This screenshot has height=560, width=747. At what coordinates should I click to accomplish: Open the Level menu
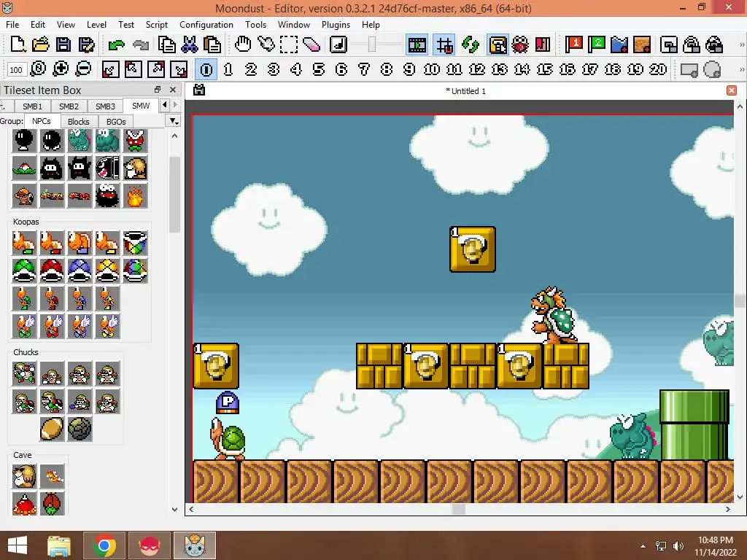(96, 24)
